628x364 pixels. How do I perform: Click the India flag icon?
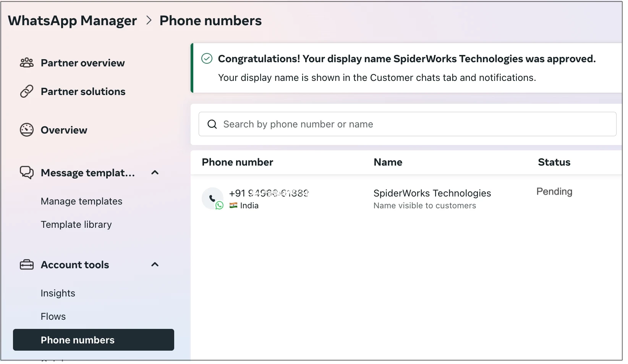[233, 206]
